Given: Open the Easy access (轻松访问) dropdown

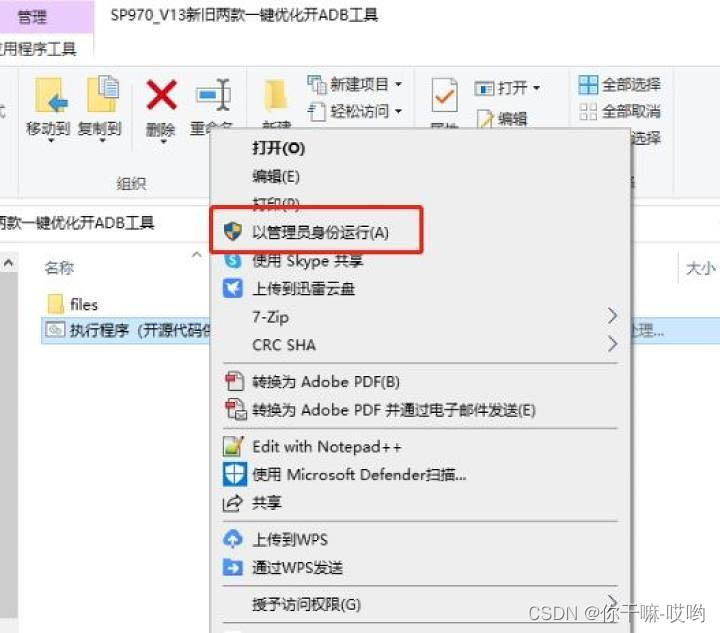Looking at the screenshot, I should 355,111.
